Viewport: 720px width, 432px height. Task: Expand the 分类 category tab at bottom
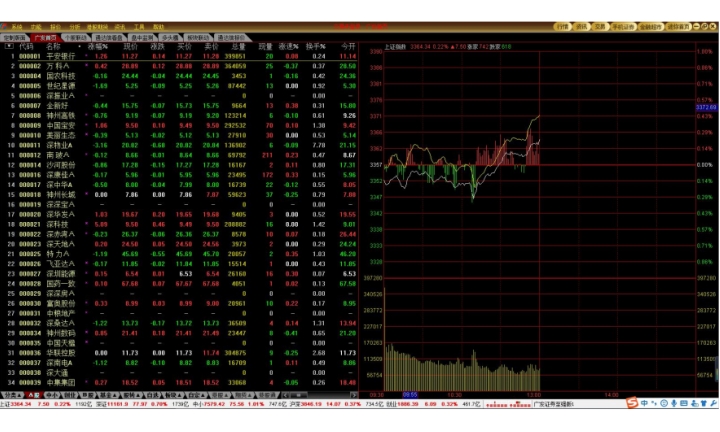click(9, 395)
